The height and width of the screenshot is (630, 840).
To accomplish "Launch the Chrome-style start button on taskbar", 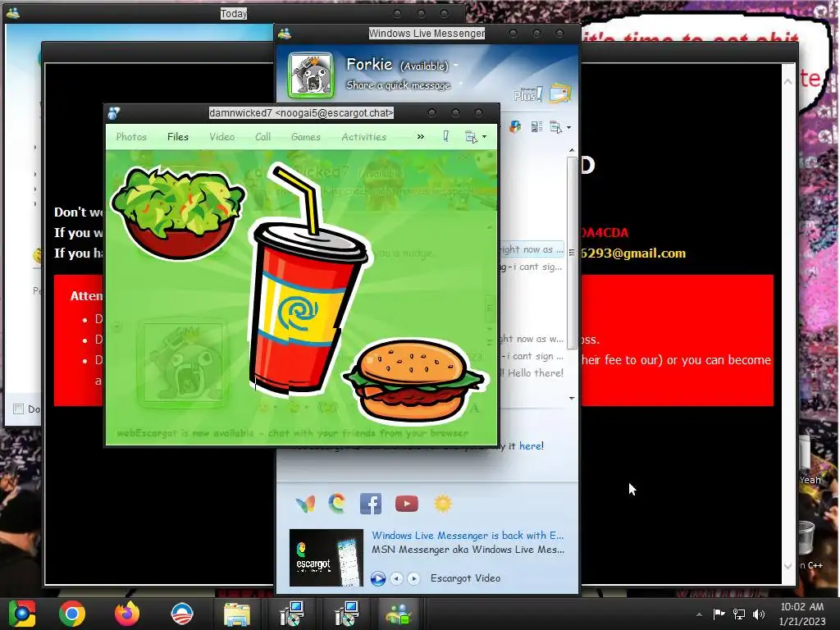I will tap(21, 614).
